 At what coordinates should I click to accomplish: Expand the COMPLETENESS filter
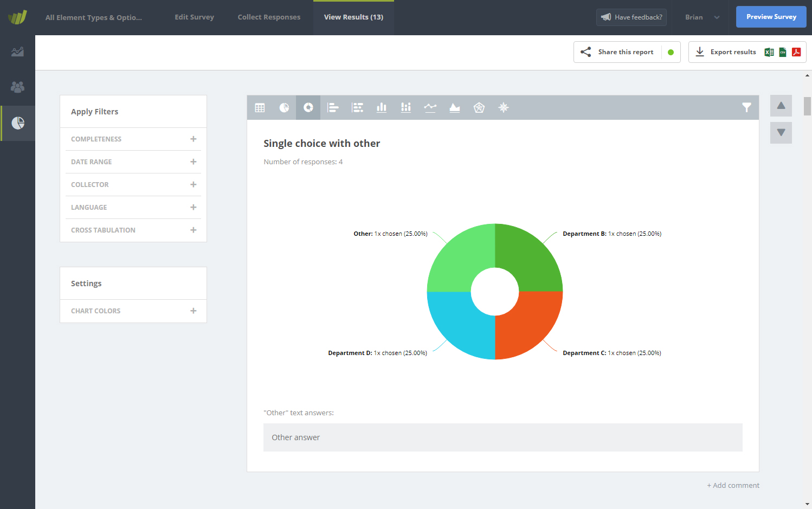(133, 139)
